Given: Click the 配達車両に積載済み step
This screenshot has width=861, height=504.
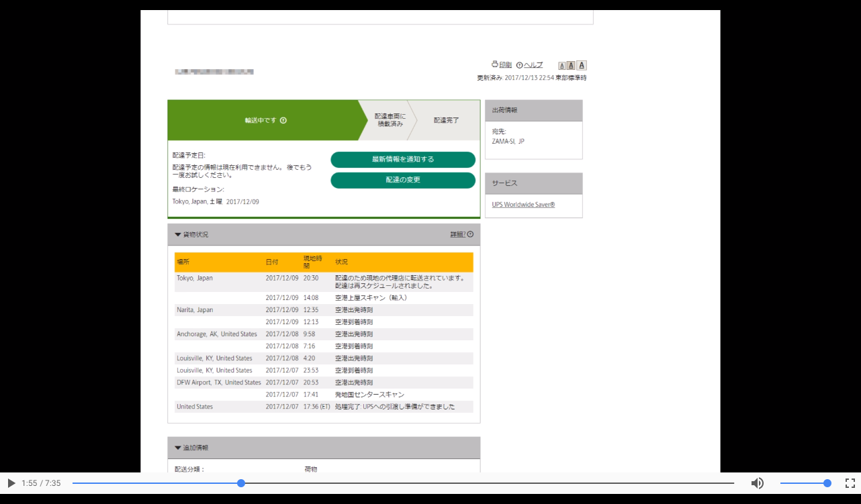Looking at the screenshot, I should pyautogui.click(x=390, y=121).
